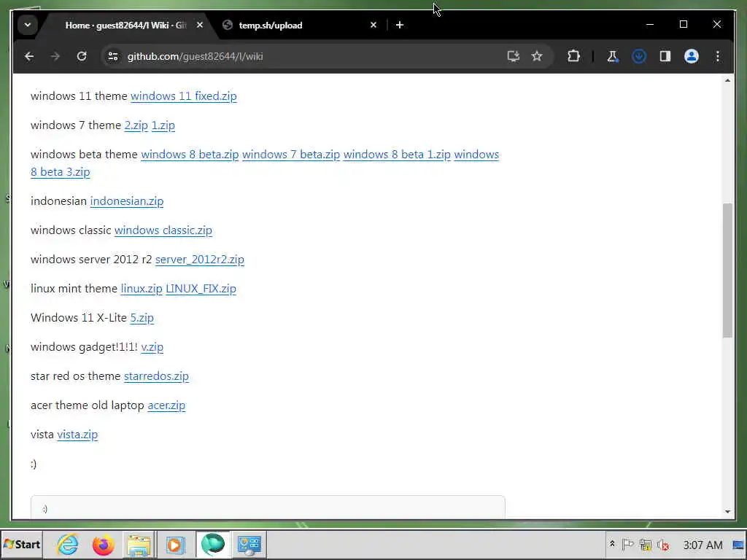Image resolution: width=747 pixels, height=560 pixels.
Task: Click the 3:07 AM taskbar clock
Action: (x=703, y=545)
